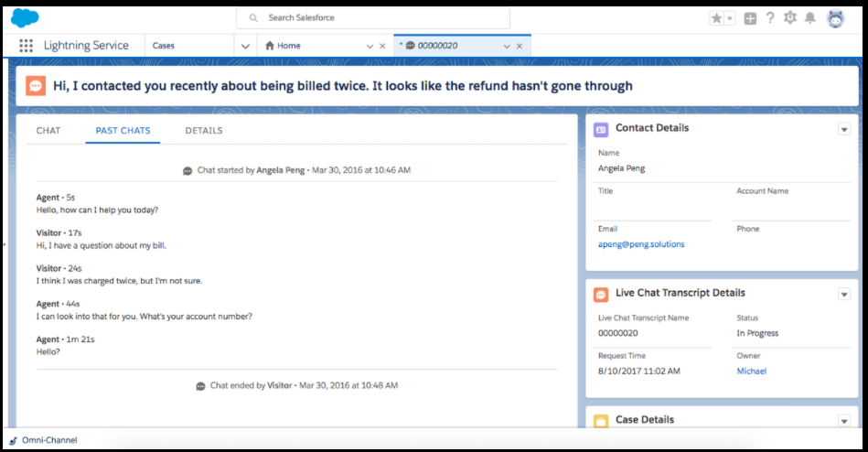Open the apeng@peng.solutions email link
Screen dimensions: 868x452
[x=641, y=244]
